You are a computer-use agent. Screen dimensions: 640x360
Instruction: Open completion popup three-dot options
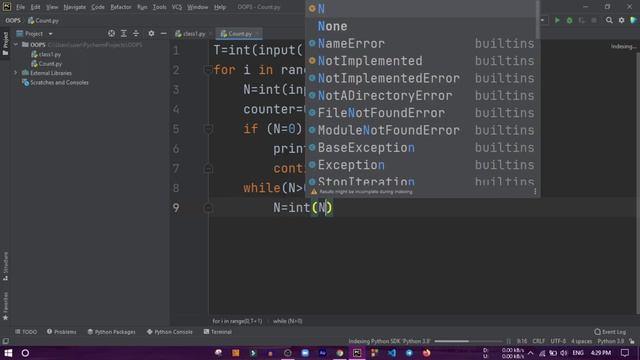pos(535,191)
